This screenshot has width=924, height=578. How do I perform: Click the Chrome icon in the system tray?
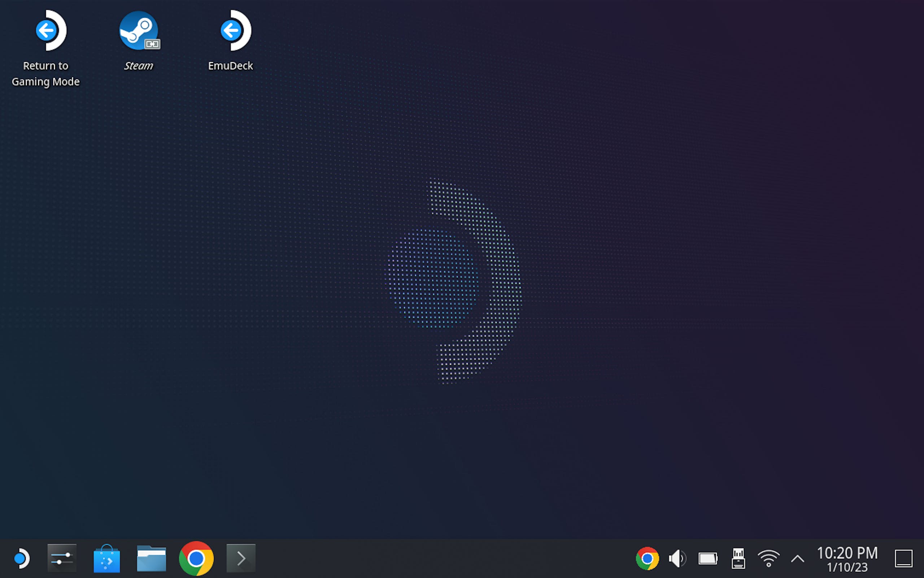click(647, 558)
